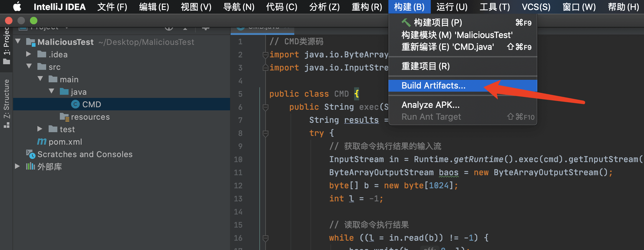Viewport: 644px width, 250px height.
Task: Choose 构建项目 (P) from the menu
Action: [463, 22]
